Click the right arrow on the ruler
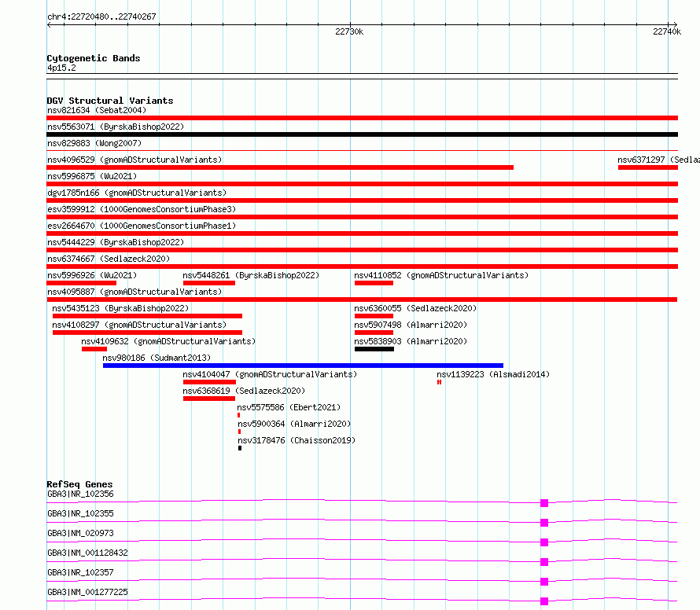Screen dimensions: 700x610 coord(675,24)
